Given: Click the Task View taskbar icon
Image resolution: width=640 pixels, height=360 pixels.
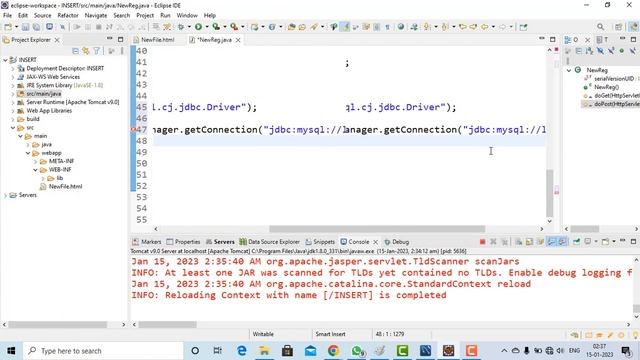Looking at the screenshot, I should [218, 351].
